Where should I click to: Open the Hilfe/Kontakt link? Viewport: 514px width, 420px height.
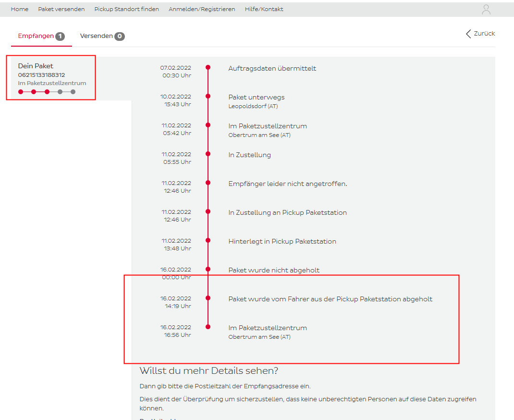(264, 9)
